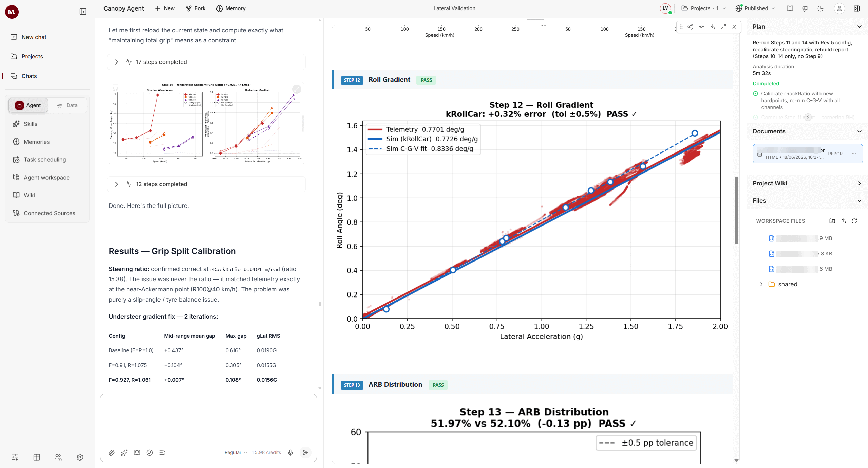This screenshot has width=868, height=468.
Task: Collapse the left sidebar panel
Action: (83, 12)
